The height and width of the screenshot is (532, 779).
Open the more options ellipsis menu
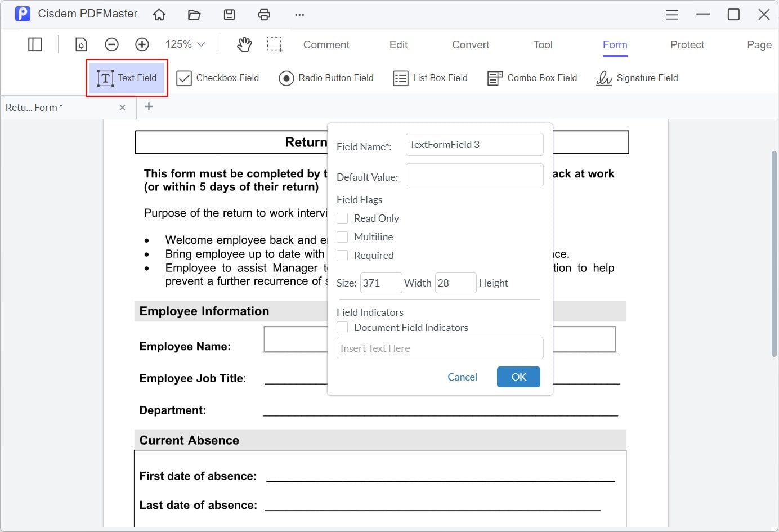(x=299, y=14)
